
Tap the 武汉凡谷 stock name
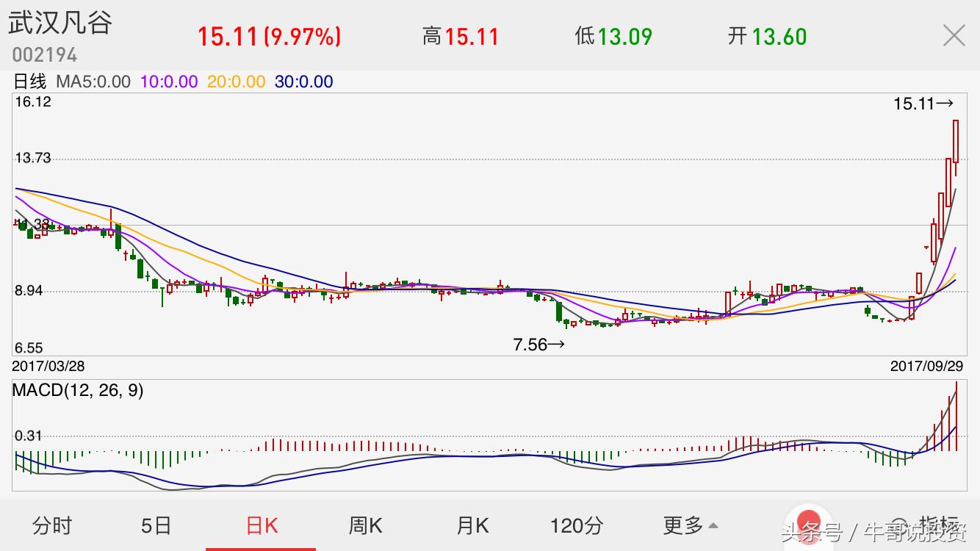tap(60, 23)
